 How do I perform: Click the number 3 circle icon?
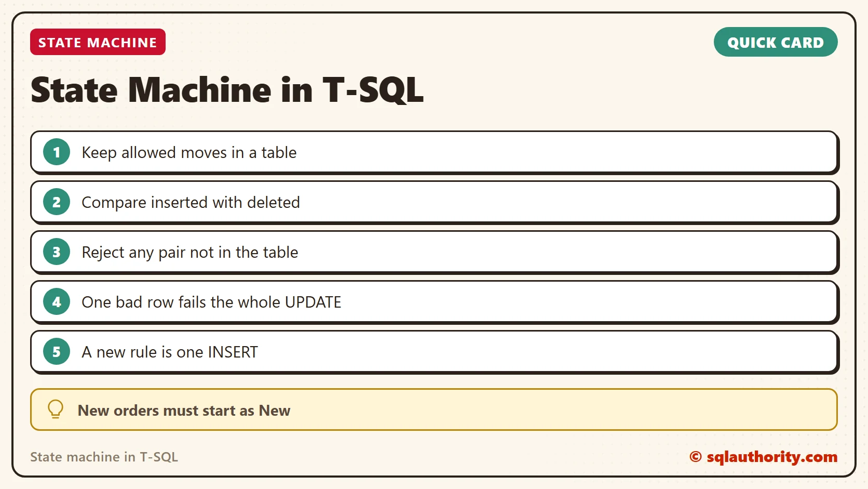pyautogui.click(x=57, y=252)
